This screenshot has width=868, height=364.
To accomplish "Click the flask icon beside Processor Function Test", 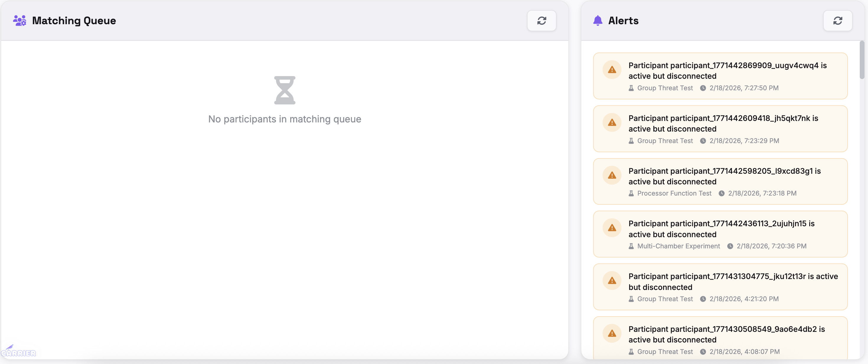I will click(x=631, y=193).
